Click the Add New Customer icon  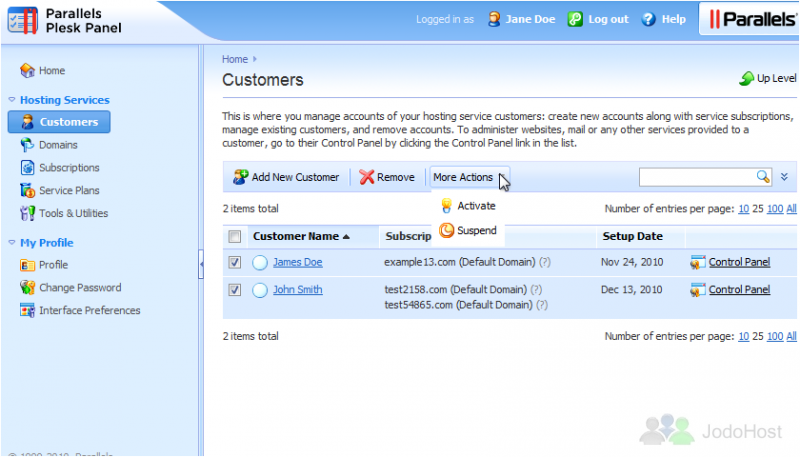tap(240, 177)
